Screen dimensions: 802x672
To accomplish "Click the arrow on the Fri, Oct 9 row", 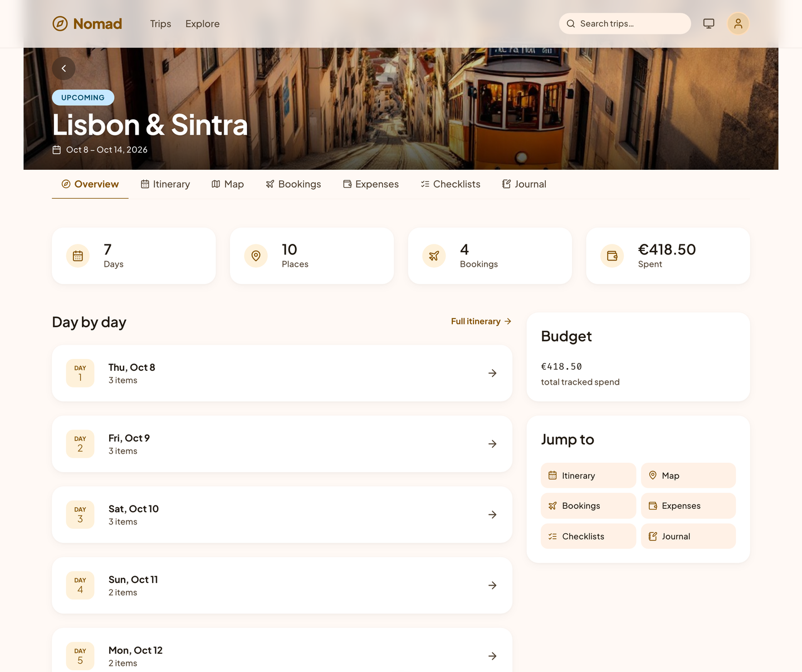I will coord(492,444).
